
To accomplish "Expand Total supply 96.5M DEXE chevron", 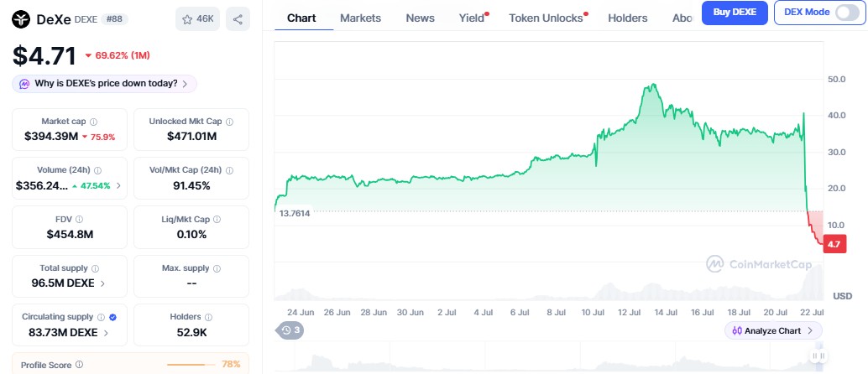I will click(102, 283).
